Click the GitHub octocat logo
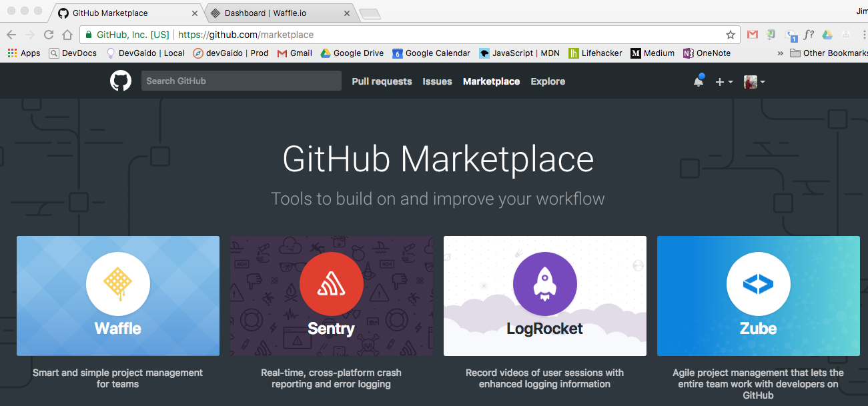This screenshot has width=868, height=406. point(120,81)
